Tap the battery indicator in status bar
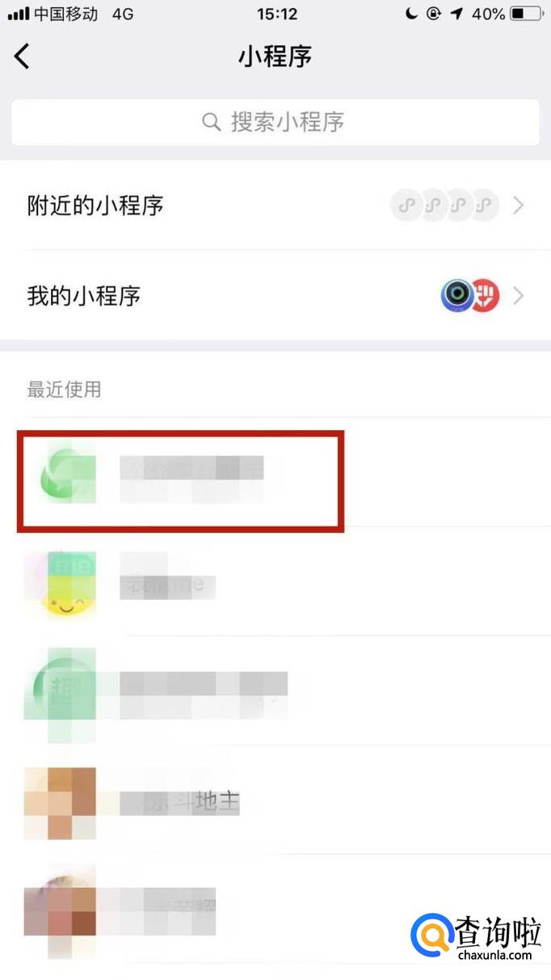Viewport: 551px width, 980px height. point(526,14)
